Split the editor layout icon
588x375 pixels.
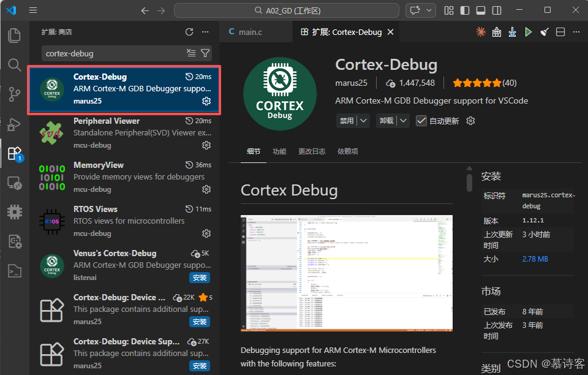coord(560,32)
